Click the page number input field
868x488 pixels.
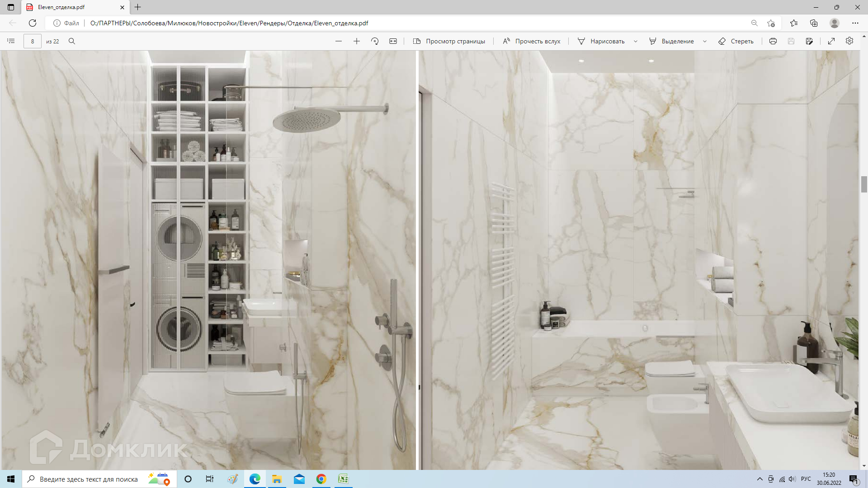[x=33, y=41]
